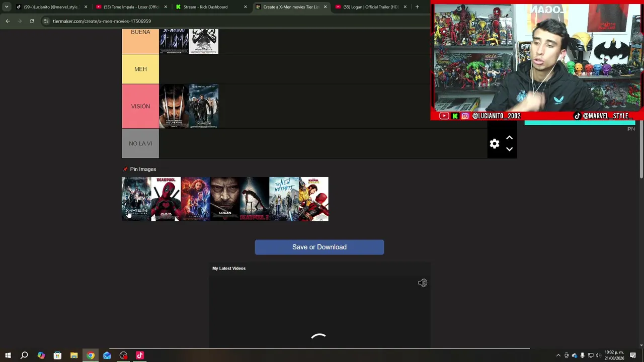Close the Kick Dashboard tab
Image resolution: width=644 pixels, height=362 pixels.
(246, 7)
